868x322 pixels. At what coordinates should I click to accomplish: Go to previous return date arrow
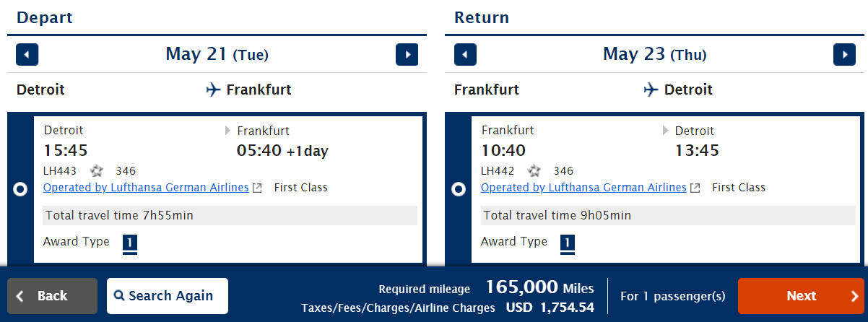(466, 55)
